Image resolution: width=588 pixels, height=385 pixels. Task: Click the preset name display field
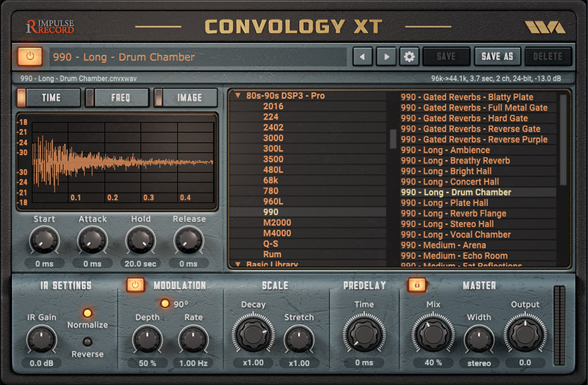(198, 57)
